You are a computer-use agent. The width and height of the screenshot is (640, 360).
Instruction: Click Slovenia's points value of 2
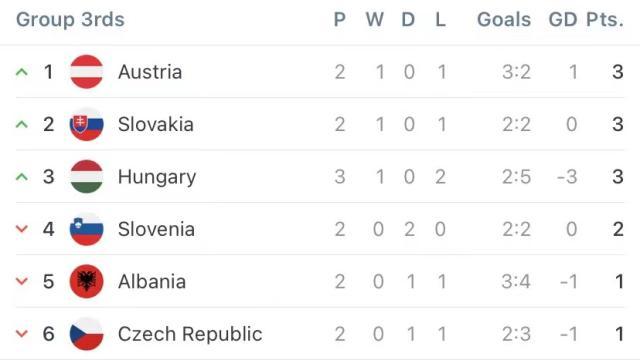pyautogui.click(x=618, y=229)
